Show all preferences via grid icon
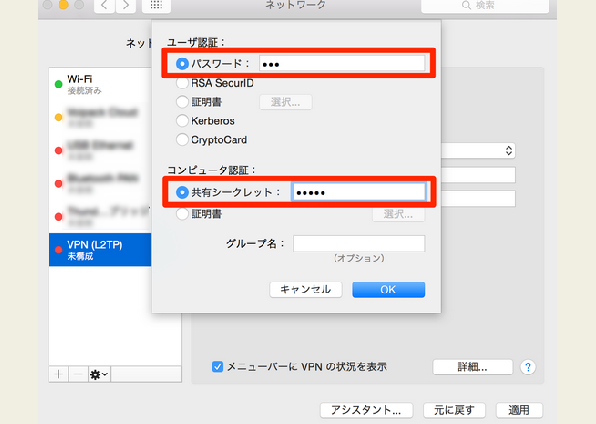The width and height of the screenshot is (596, 424). (156, 5)
